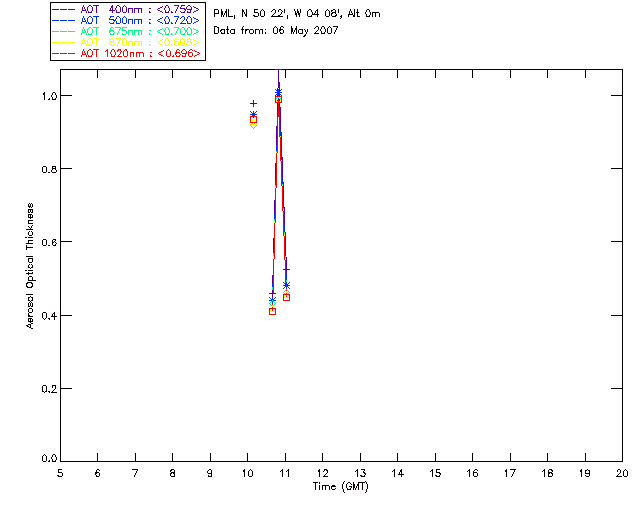Click the PML station location text
The height and width of the screenshot is (512, 640).
[297, 14]
